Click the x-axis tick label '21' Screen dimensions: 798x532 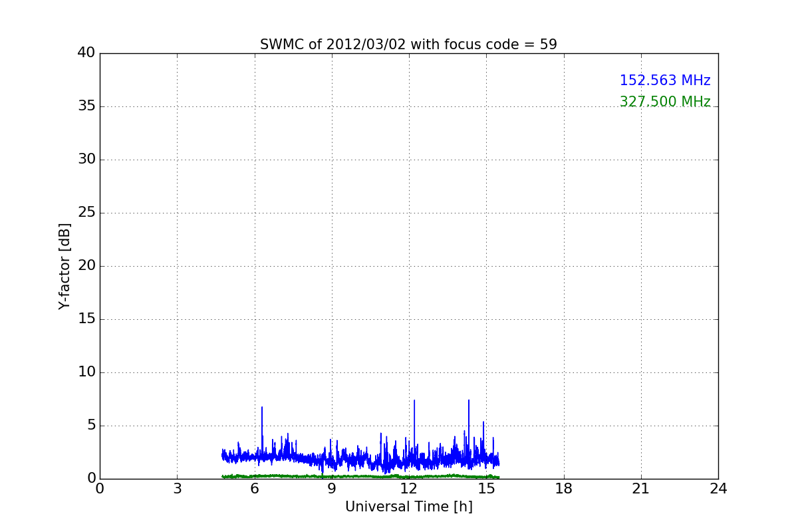tap(641, 489)
